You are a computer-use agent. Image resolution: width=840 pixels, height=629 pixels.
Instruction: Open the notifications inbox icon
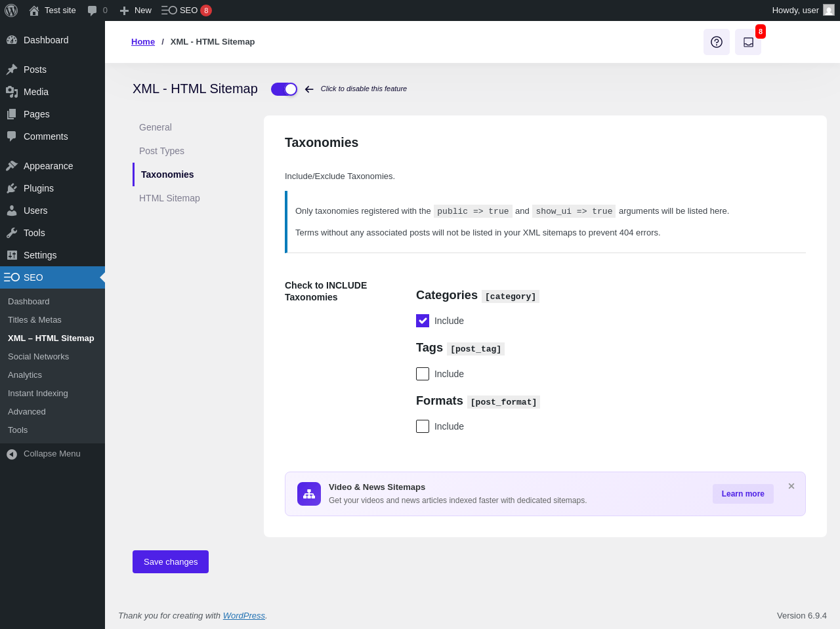[x=748, y=42]
